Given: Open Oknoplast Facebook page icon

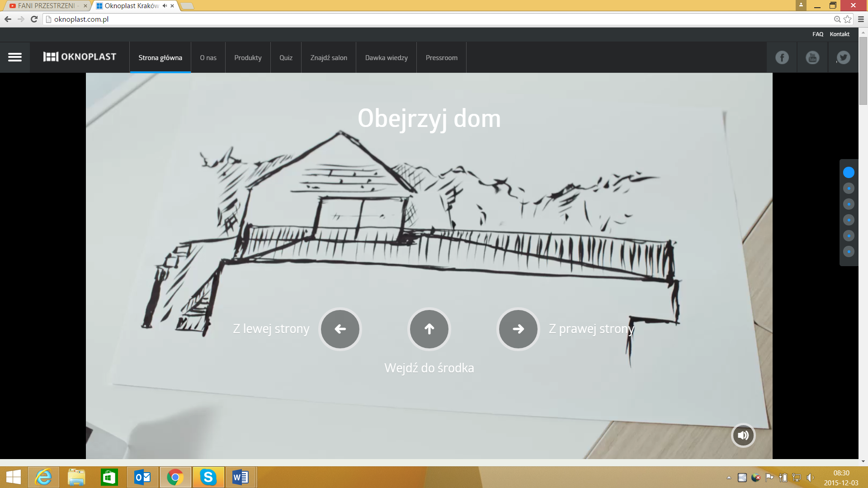Looking at the screenshot, I should [782, 57].
